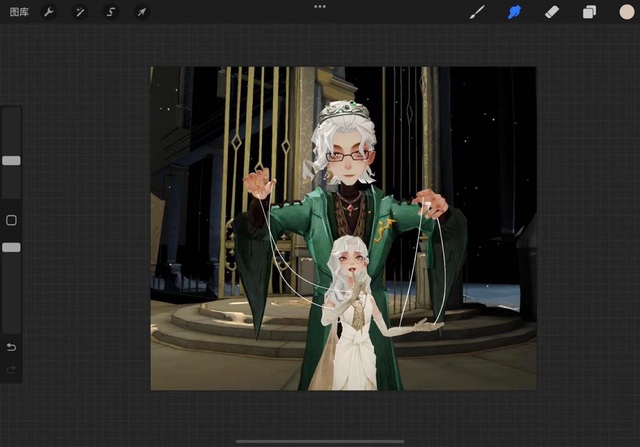Viewport: 640px width, 447px height.
Task: Select the Eraser tool
Action: [x=552, y=12]
